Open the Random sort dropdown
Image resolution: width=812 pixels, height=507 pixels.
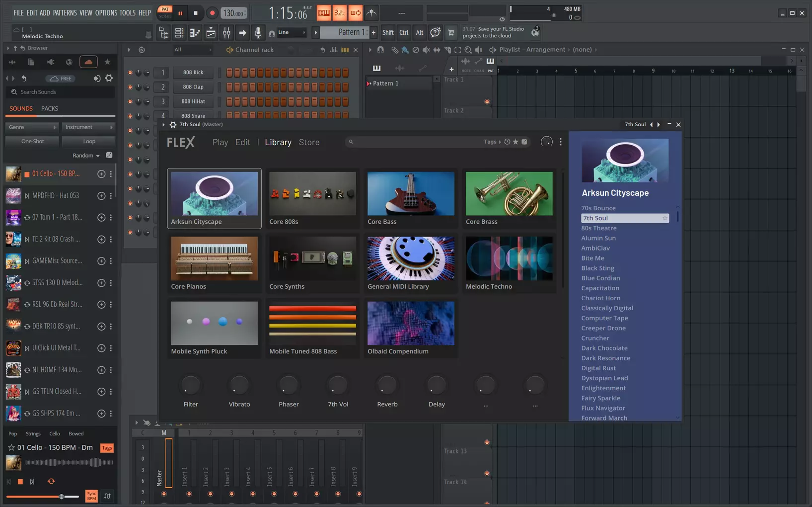[86, 156]
